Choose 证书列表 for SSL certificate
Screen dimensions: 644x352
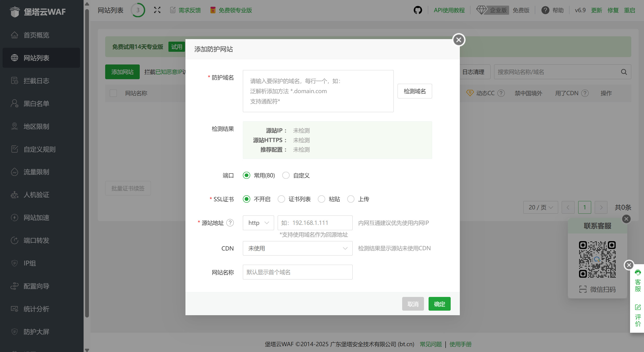281,199
